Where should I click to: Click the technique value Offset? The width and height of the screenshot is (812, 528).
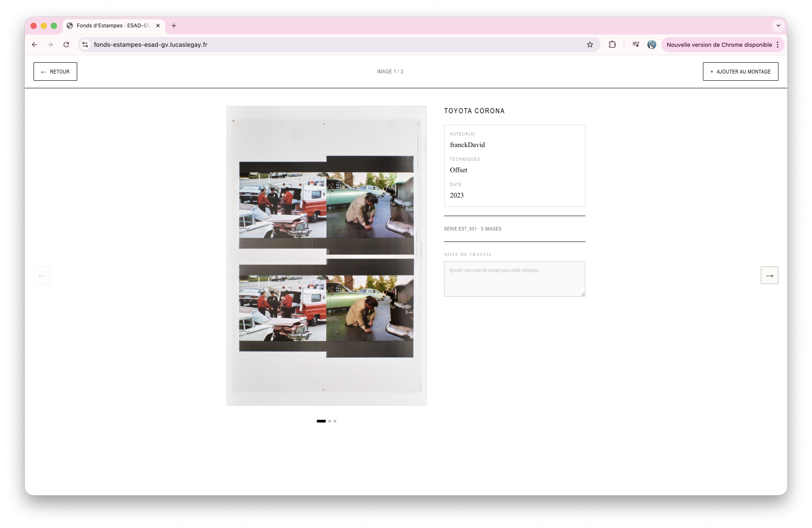[458, 170]
